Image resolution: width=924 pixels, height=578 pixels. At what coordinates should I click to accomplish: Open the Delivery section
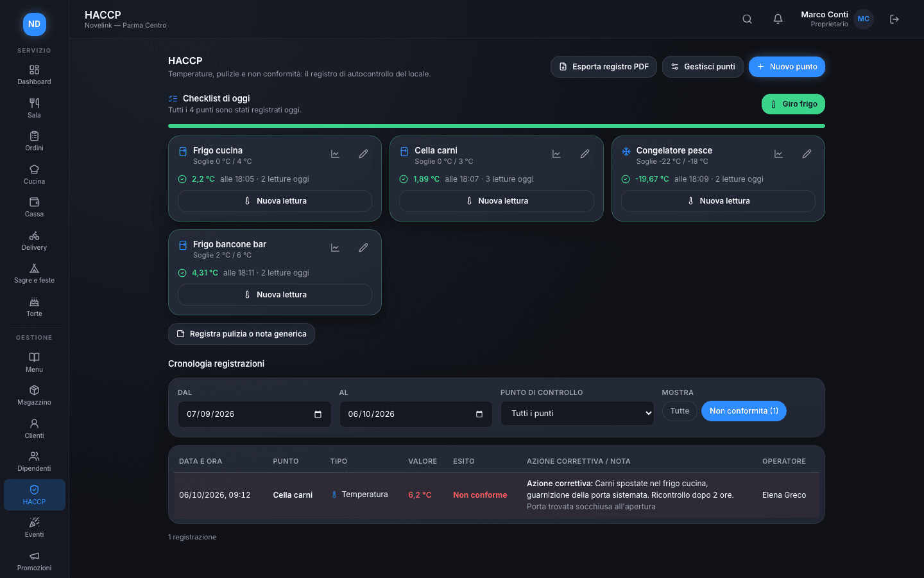pos(35,241)
